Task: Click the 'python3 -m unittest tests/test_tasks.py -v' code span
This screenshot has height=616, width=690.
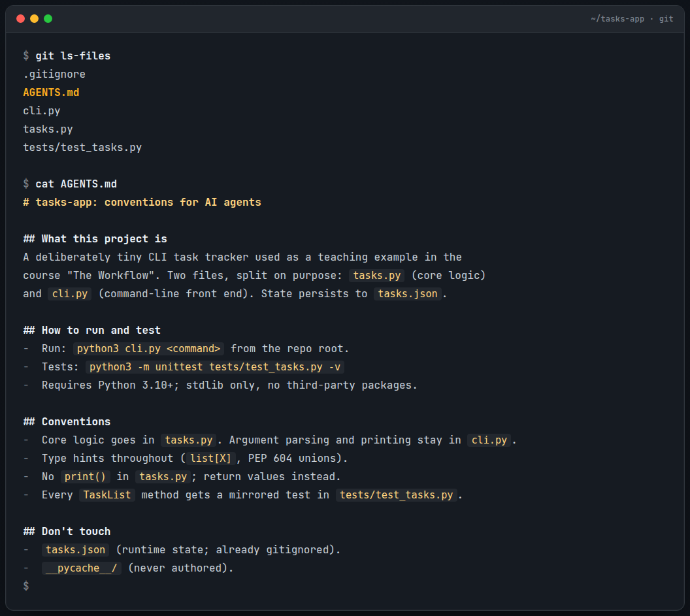Action: [x=215, y=367]
